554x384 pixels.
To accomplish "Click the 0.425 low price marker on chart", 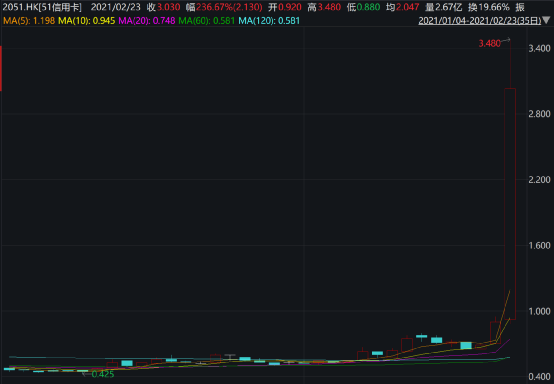I will [103, 374].
